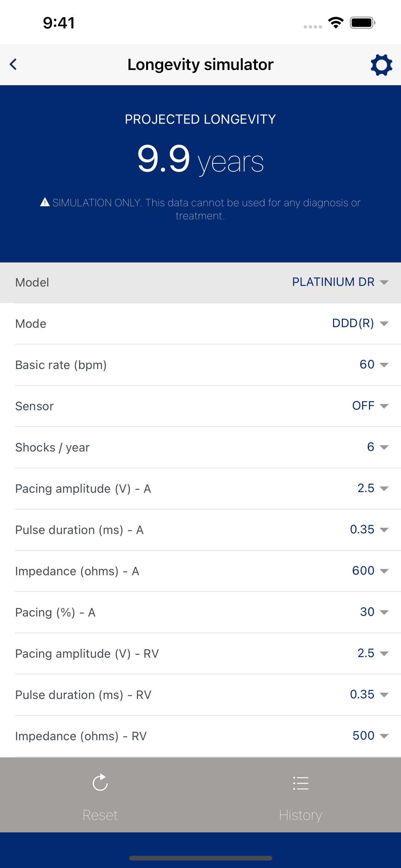Switch the Sensor OFF setting
The image size is (401, 868).
coord(370,405)
